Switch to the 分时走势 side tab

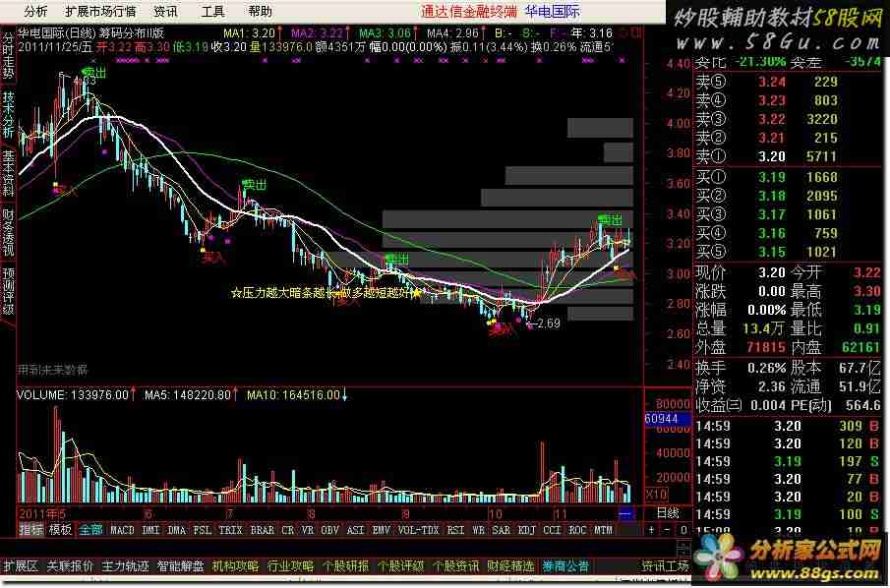8,56
